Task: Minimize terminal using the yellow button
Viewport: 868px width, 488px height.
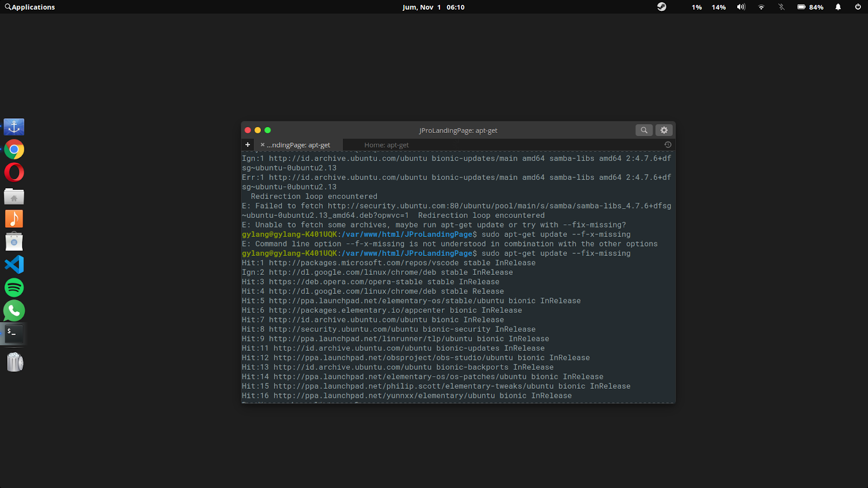Action: point(258,130)
